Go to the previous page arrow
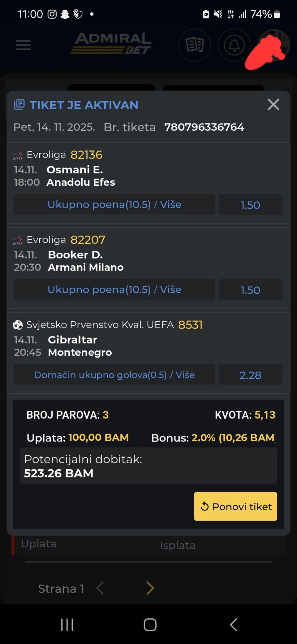This screenshot has width=297, height=644. tap(100, 588)
